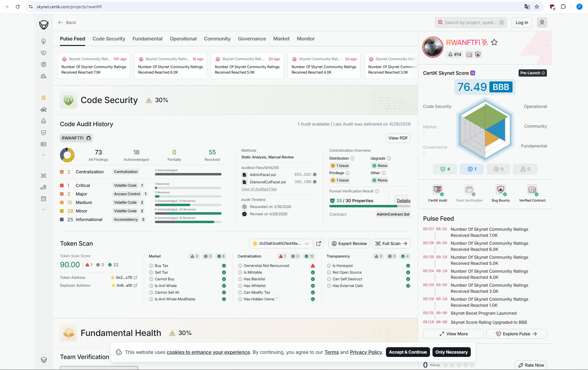Screen dimensions: 588x370
Task: Click the All Findings donut chart
Action: [x=67, y=155]
